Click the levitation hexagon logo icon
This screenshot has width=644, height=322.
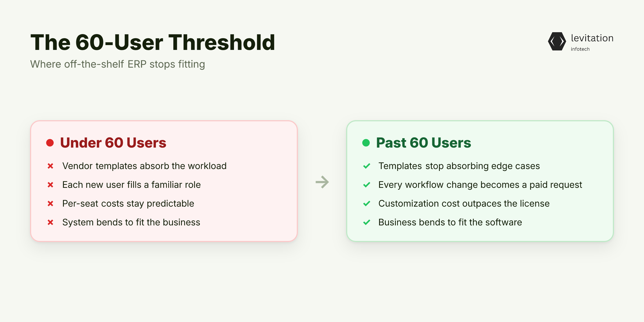click(557, 41)
